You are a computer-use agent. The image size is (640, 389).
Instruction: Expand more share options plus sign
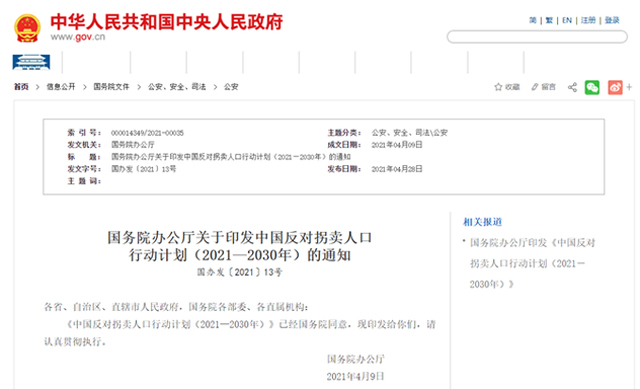tap(629, 87)
